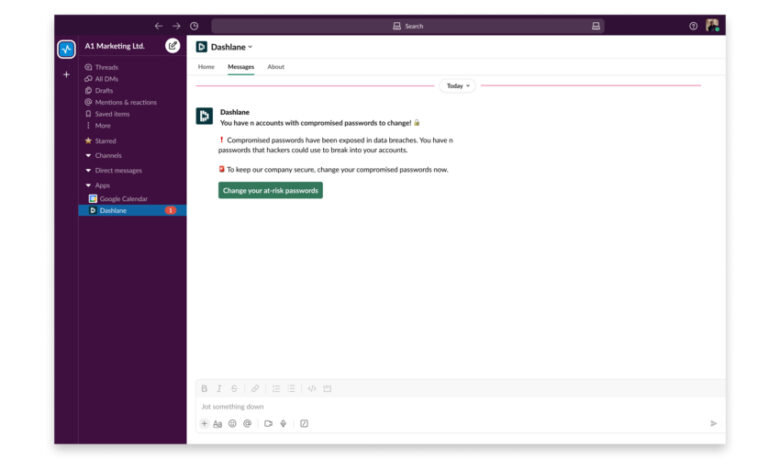The width and height of the screenshot is (780, 470).
Task: Apply bold formatting in composer
Action: click(x=204, y=388)
